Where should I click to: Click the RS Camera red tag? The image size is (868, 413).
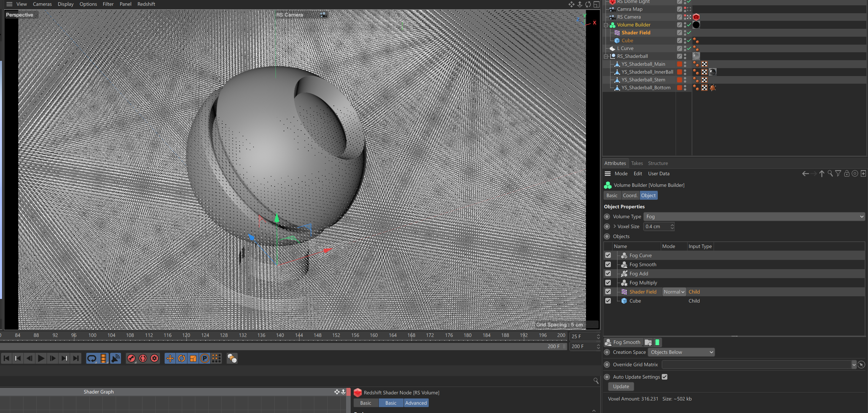click(696, 17)
